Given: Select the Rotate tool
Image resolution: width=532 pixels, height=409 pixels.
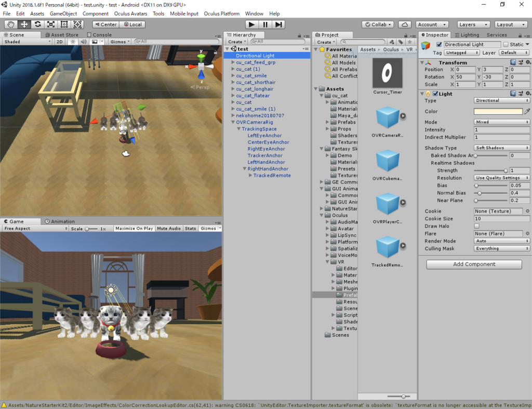Looking at the screenshot, I should click(37, 24).
